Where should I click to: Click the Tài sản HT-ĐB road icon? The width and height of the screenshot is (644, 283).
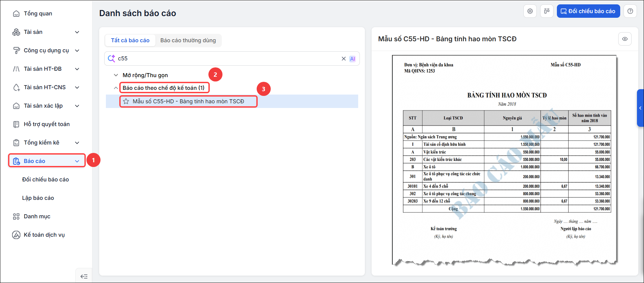(16, 69)
